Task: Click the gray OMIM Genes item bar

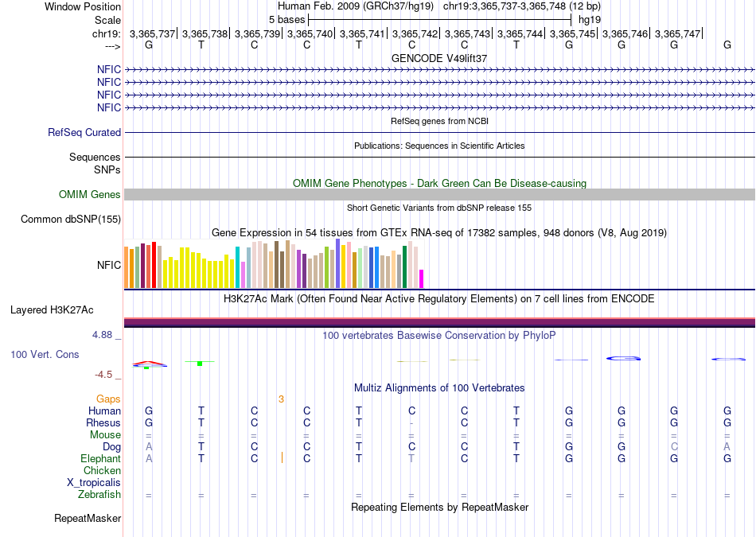Action: point(439,194)
